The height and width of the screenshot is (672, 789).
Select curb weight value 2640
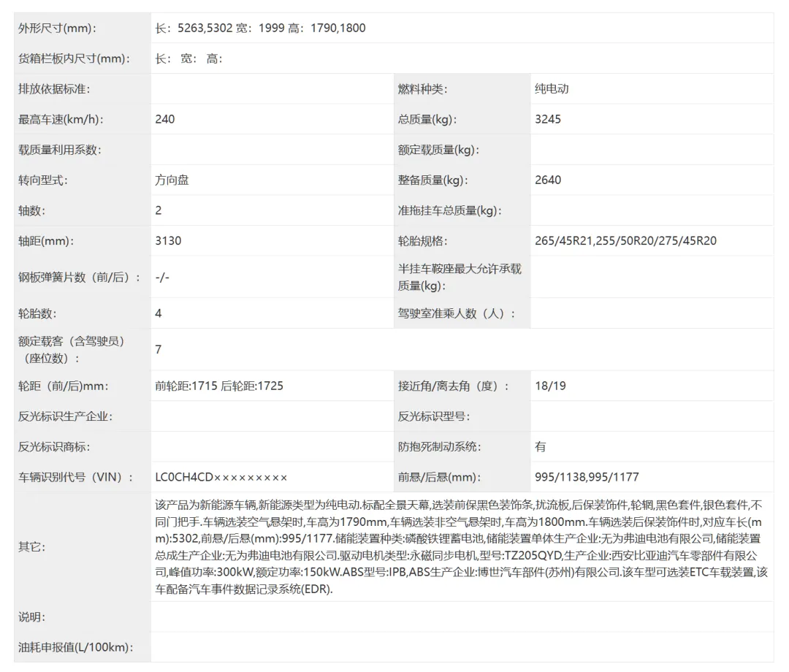coord(547,180)
